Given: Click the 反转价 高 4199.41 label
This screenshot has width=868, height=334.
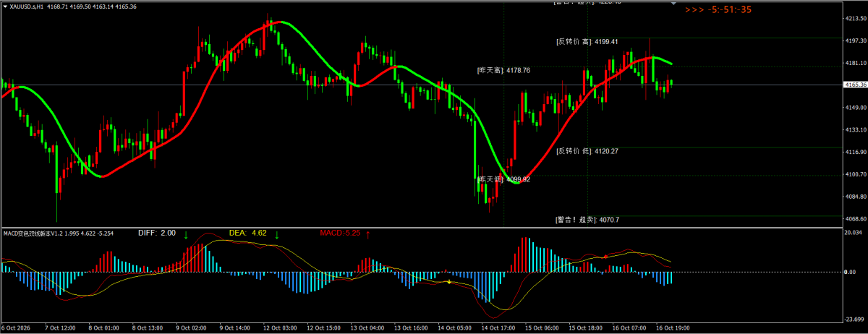Looking at the screenshot, I should [587, 42].
